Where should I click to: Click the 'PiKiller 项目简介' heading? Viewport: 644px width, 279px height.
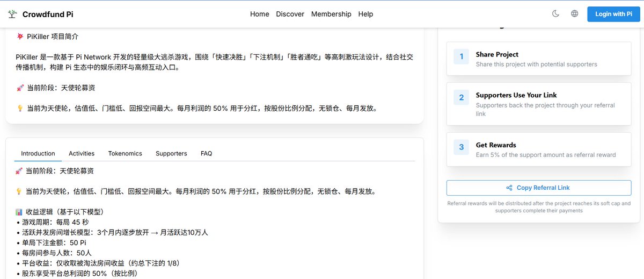point(52,37)
